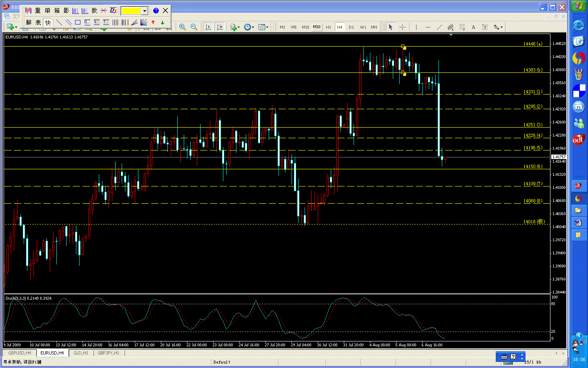This screenshot has height=368, width=588.
Task: Select the crosshair tool
Action: coord(402,27)
